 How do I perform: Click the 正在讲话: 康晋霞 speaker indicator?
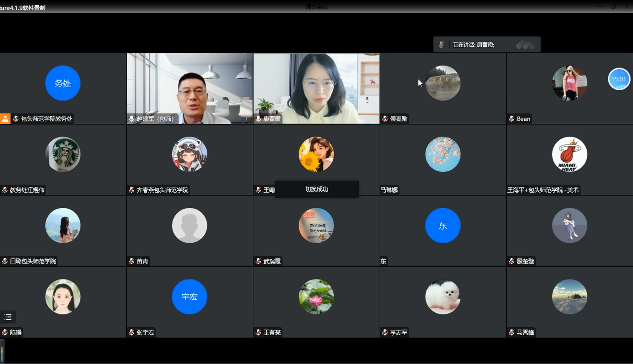pyautogui.click(x=473, y=45)
